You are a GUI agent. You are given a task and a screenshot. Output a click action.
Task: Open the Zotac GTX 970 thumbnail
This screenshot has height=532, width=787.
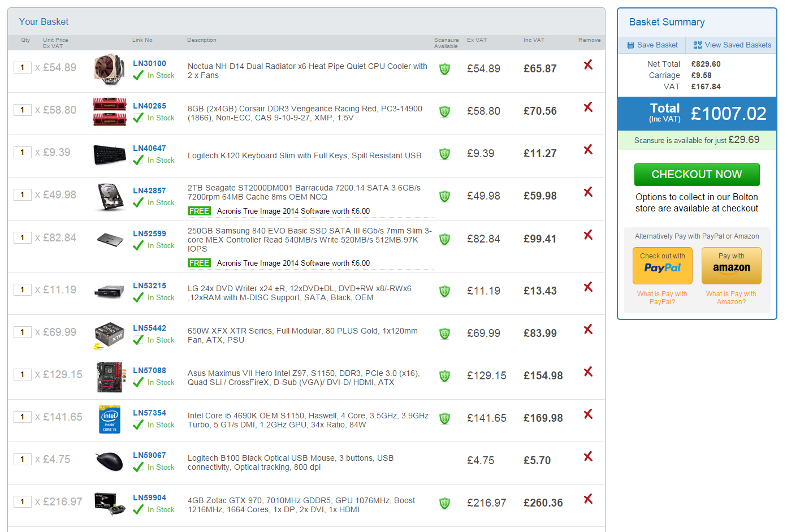110,504
